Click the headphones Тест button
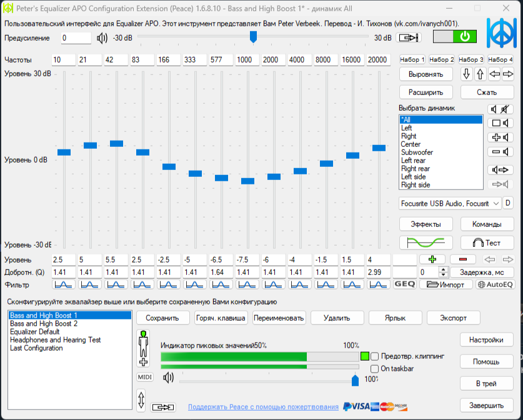The image size is (523, 420). (x=487, y=242)
